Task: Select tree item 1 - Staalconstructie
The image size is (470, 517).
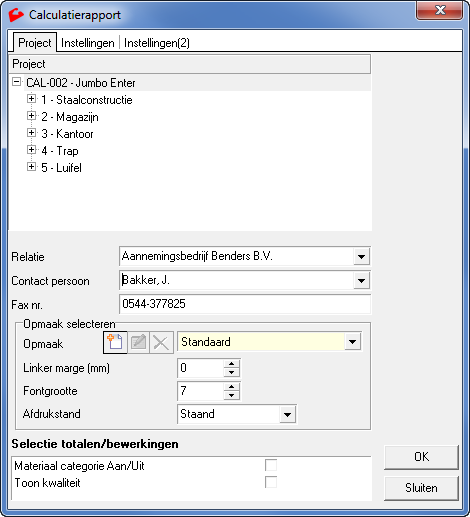Action: click(x=87, y=100)
